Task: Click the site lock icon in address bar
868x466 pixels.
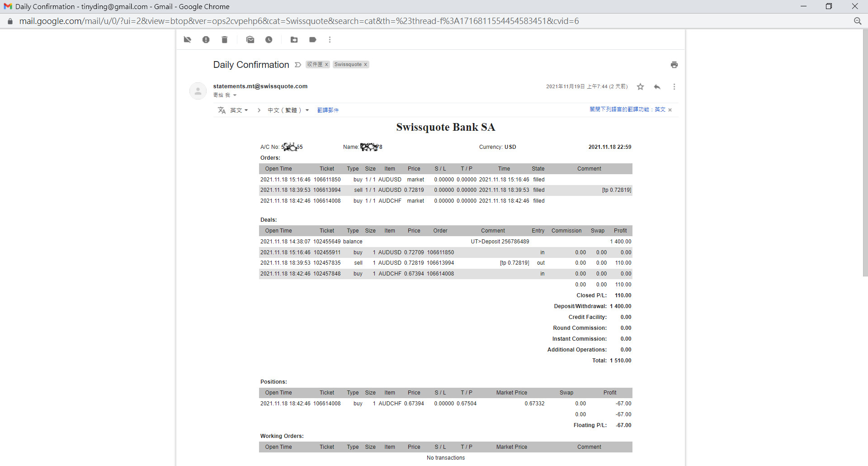Action: point(10,21)
